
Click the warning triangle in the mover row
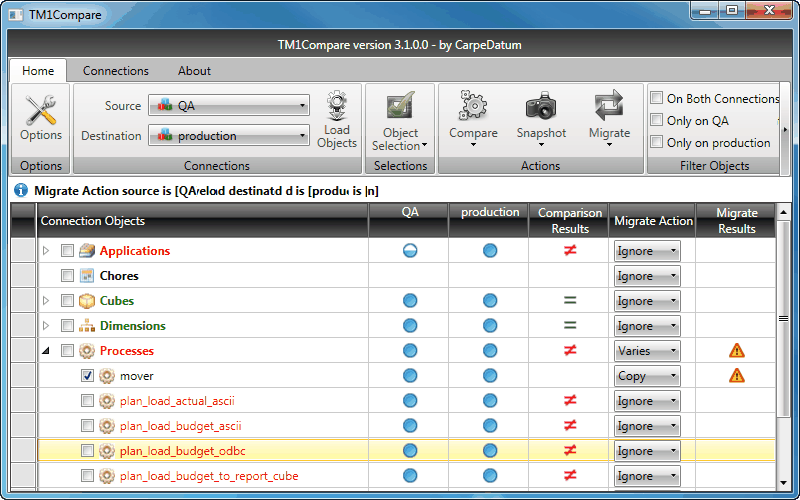pos(737,376)
